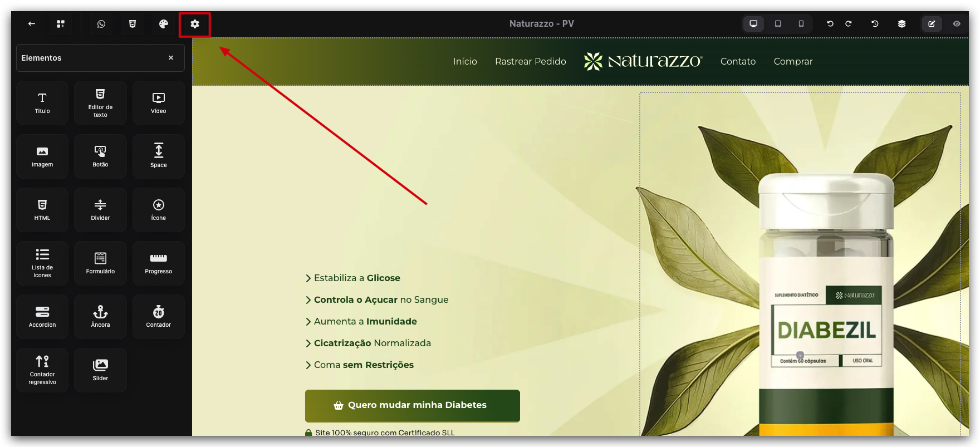The height and width of the screenshot is (447, 980).
Task: Select the Âncora element
Action: click(100, 317)
